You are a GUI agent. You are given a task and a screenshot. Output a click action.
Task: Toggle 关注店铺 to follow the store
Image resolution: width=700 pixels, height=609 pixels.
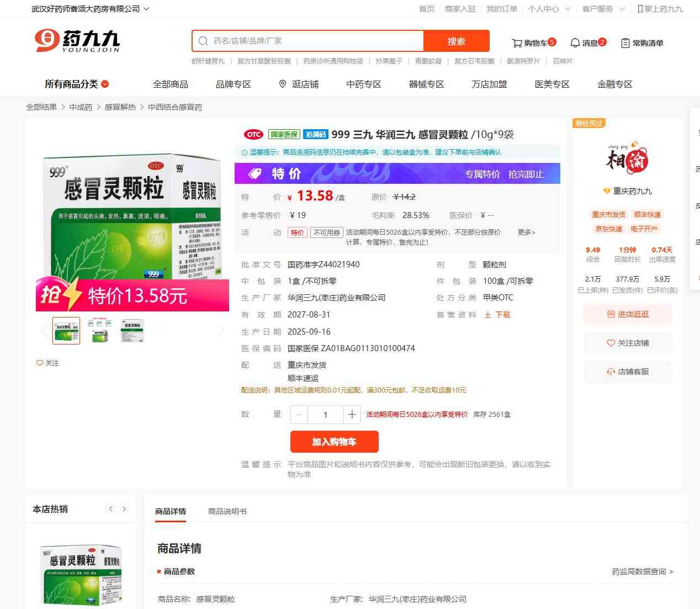pyautogui.click(x=628, y=343)
